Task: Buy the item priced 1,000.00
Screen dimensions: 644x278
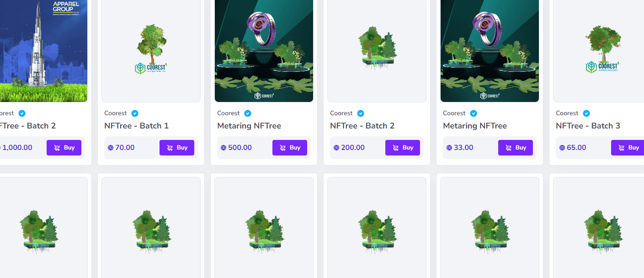Action: tap(64, 148)
